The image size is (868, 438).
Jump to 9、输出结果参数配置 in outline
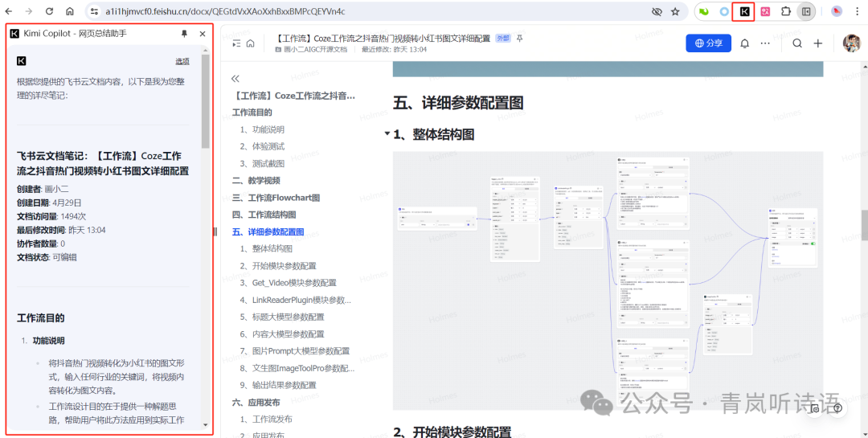pyautogui.click(x=278, y=385)
